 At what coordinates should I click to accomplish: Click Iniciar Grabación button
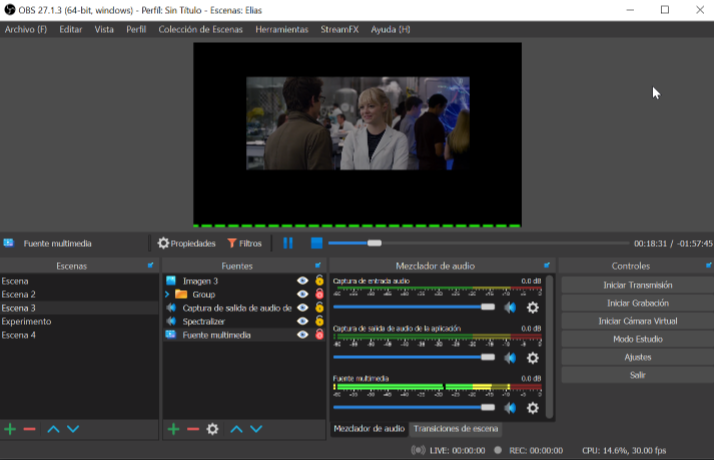click(638, 303)
